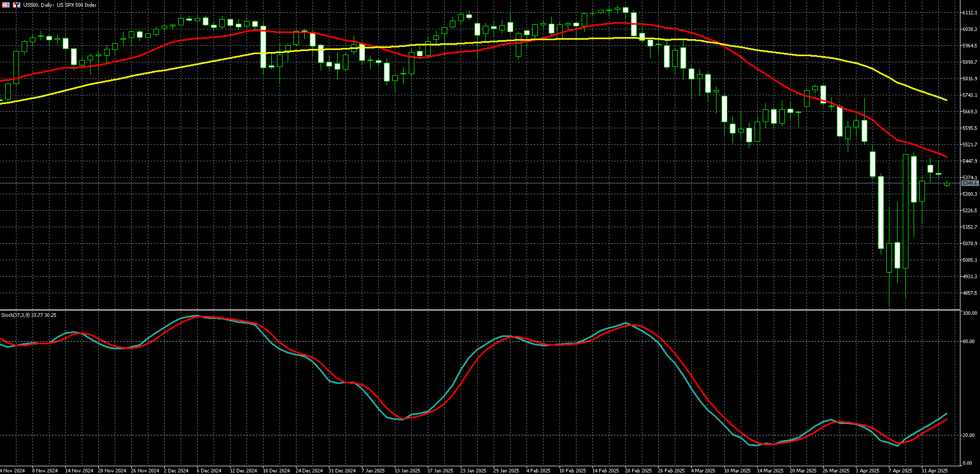Image resolution: width=980 pixels, height=474 pixels.
Task: Click the 6112.1 price axis label
Action: tap(970, 13)
